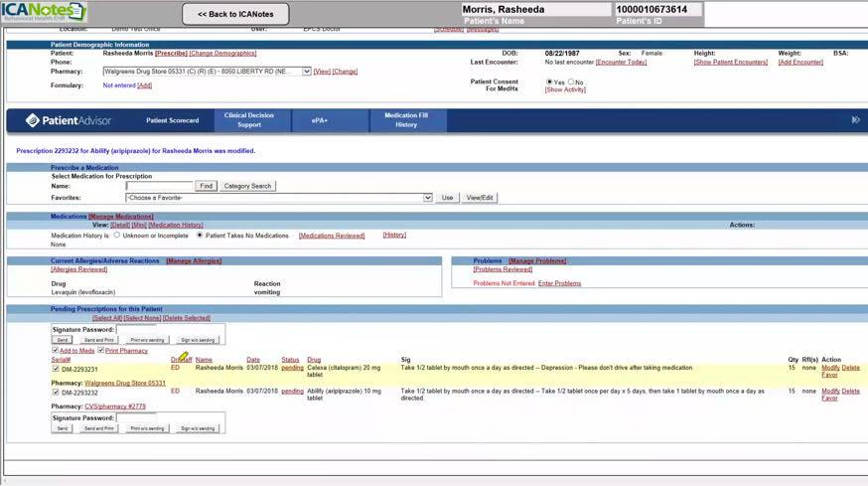Image resolution: width=868 pixels, height=486 pixels.
Task: Switch to Clinical Decision Support tab
Action: [249, 120]
